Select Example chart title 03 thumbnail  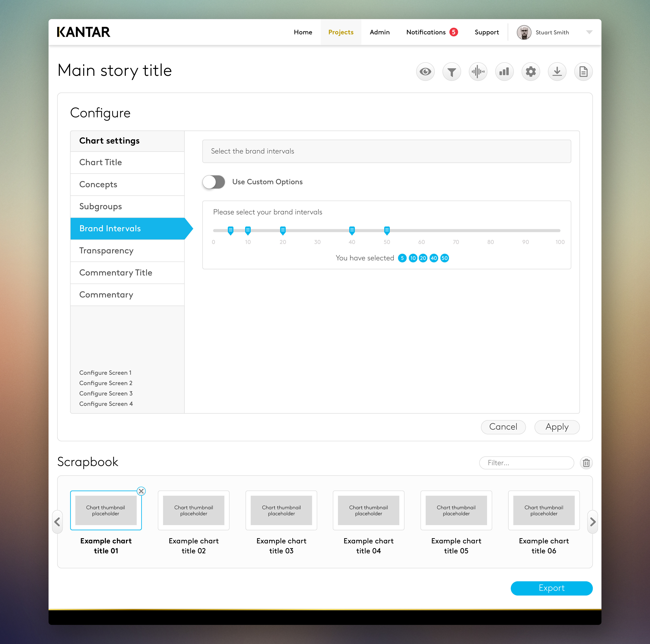281,510
